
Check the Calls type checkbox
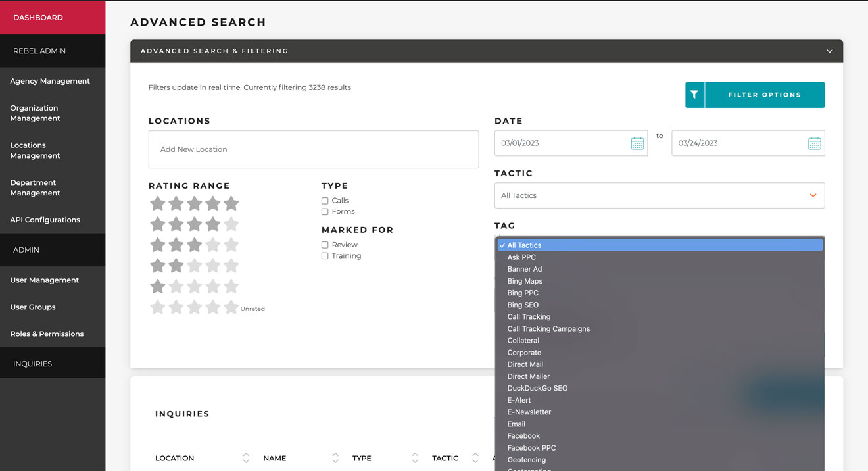coord(325,201)
